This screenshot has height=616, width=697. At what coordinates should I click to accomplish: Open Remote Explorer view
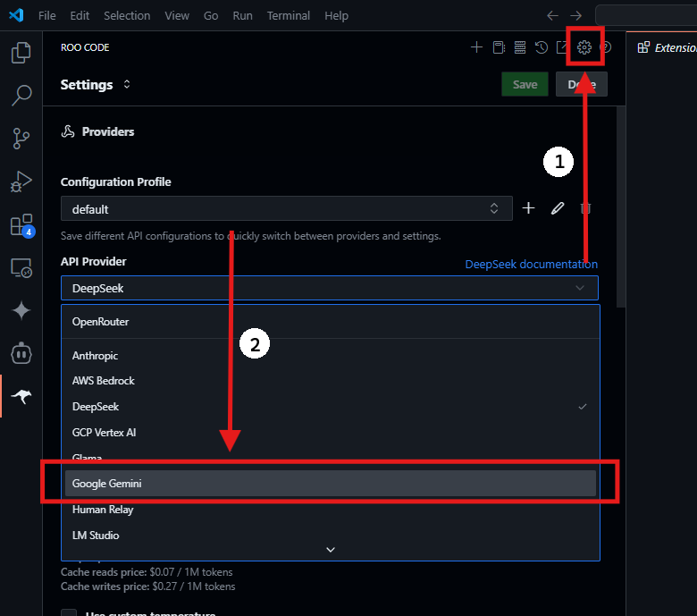pyautogui.click(x=21, y=268)
